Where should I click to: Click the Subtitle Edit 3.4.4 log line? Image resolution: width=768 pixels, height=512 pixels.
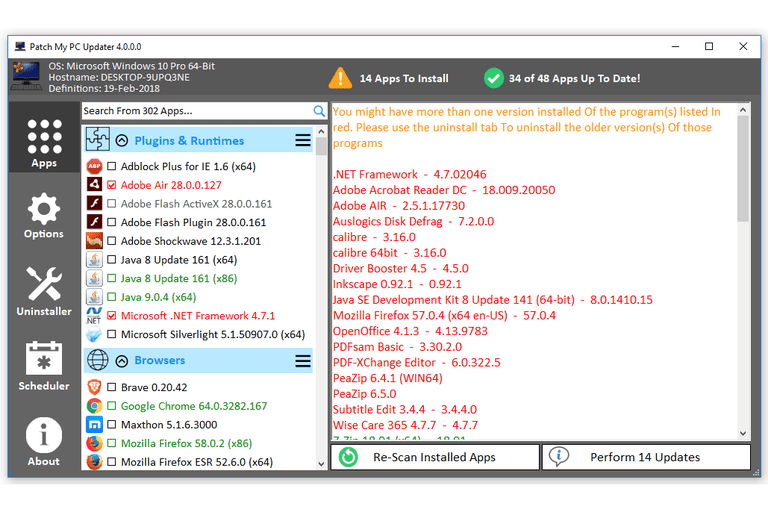[x=405, y=410]
